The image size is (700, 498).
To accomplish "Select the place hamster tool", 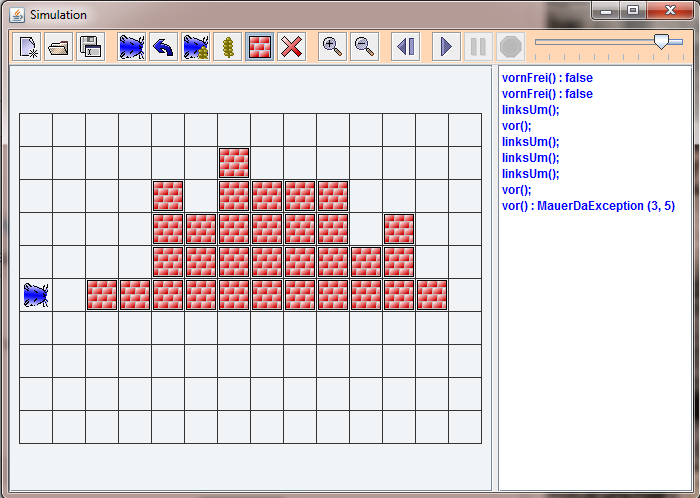I will 131,46.
